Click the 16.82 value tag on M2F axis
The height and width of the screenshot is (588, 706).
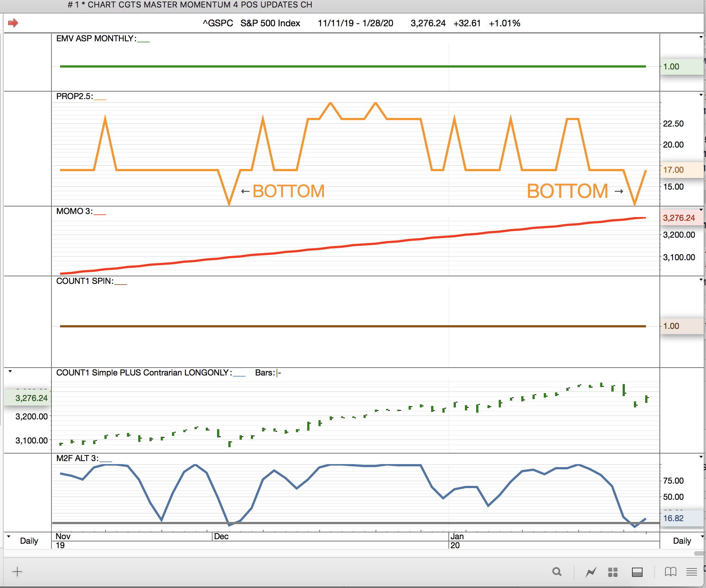coord(673,518)
